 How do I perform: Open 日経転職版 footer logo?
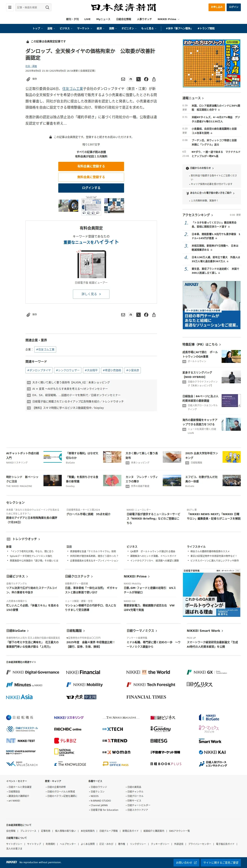20,717
